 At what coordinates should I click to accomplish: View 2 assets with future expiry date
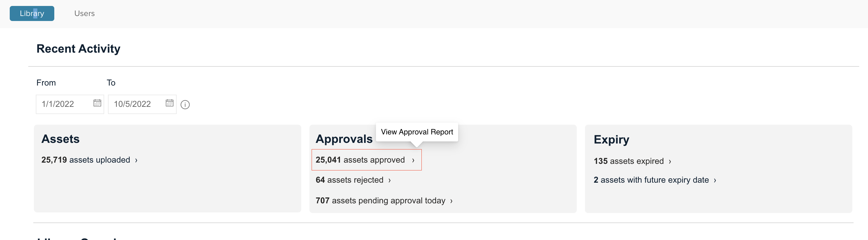[x=655, y=180]
